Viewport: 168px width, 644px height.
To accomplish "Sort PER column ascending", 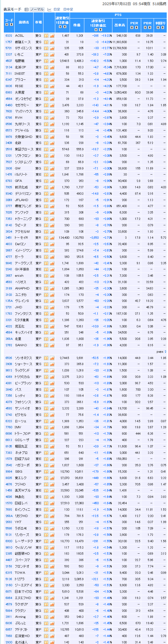I will pyautogui.click(x=132, y=28).
